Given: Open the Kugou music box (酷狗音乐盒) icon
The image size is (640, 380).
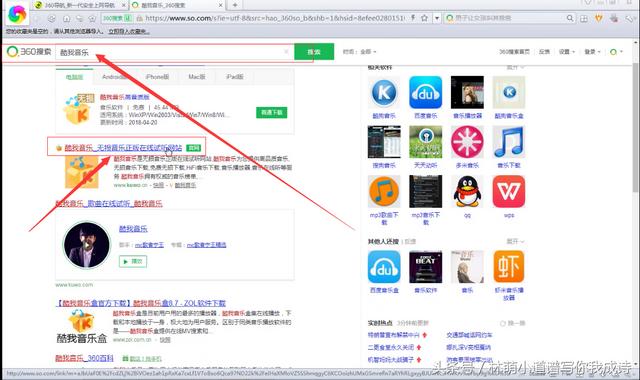Looking at the screenshot, I should point(509,92).
